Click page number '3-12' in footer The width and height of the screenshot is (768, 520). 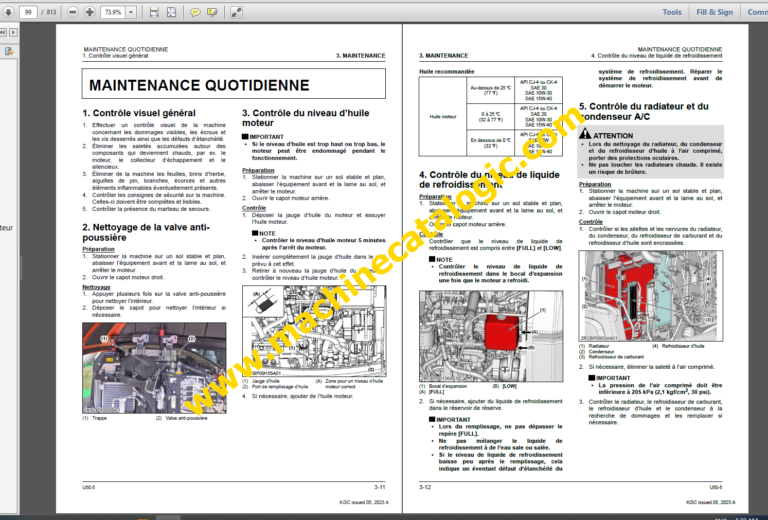425,487
